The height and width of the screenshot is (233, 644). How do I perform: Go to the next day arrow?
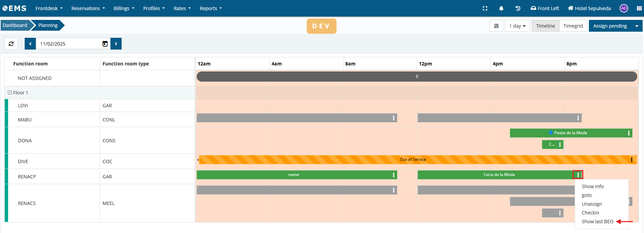(x=116, y=44)
